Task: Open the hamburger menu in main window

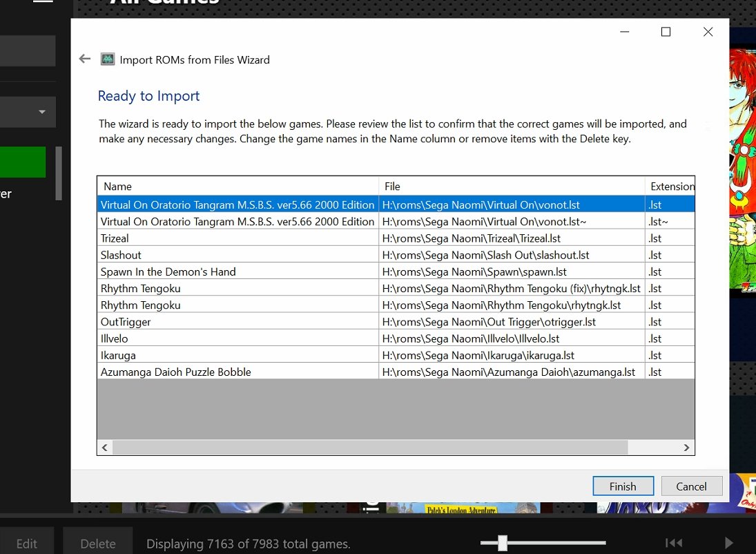Action: [43, 1]
